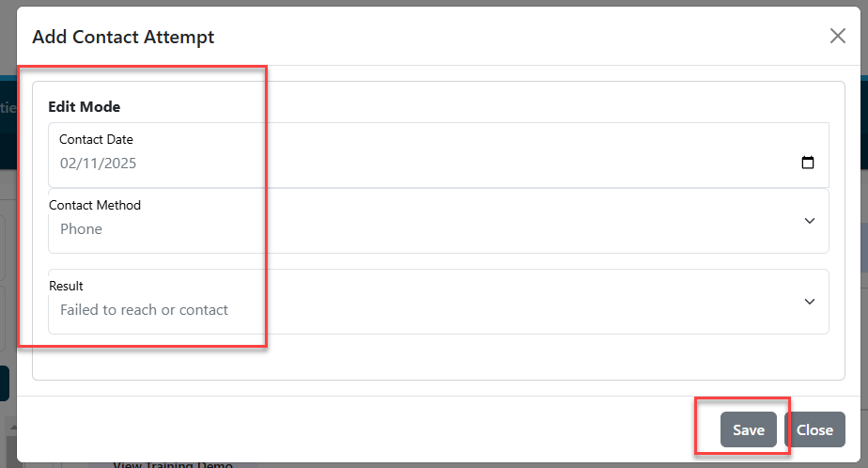
Task: Select the month 02 in Contact Date
Action: (68, 164)
